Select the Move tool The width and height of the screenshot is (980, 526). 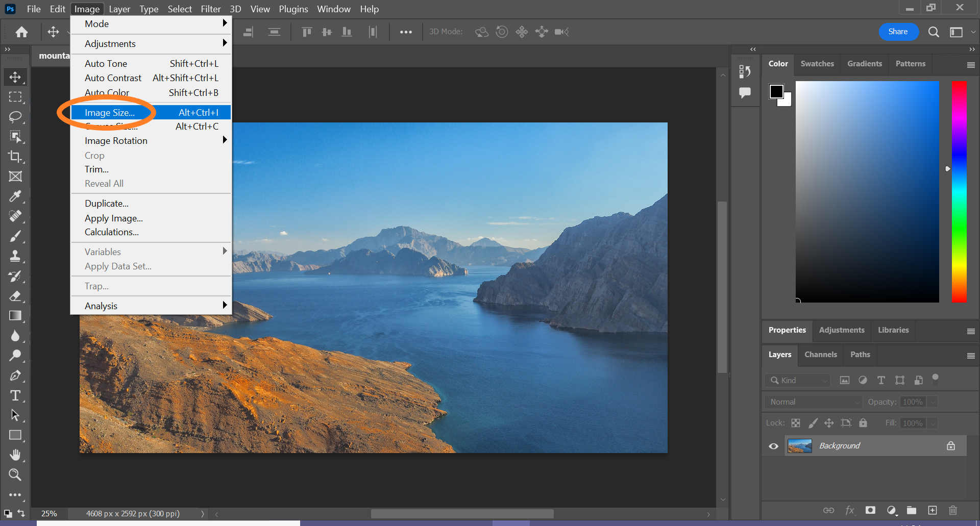click(x=15, y=77)
